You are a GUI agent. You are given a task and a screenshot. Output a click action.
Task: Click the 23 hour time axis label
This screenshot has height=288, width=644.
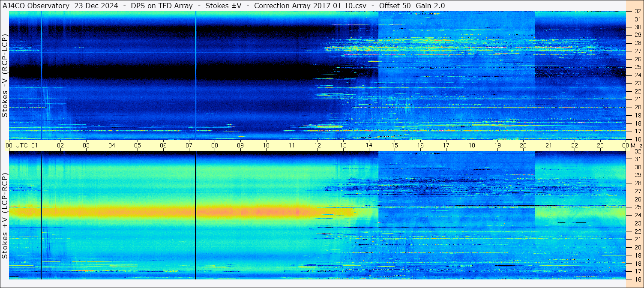point(600,145)
